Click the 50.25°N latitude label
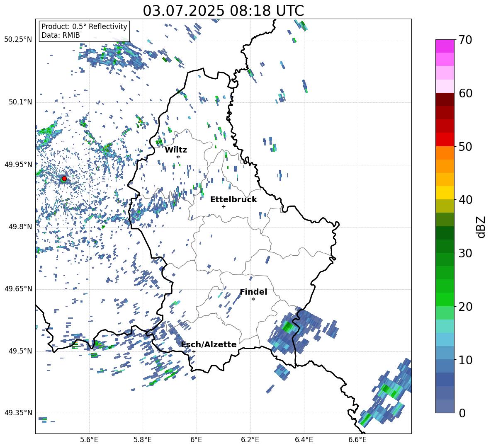Screen dimensions: 491x448 18,40
